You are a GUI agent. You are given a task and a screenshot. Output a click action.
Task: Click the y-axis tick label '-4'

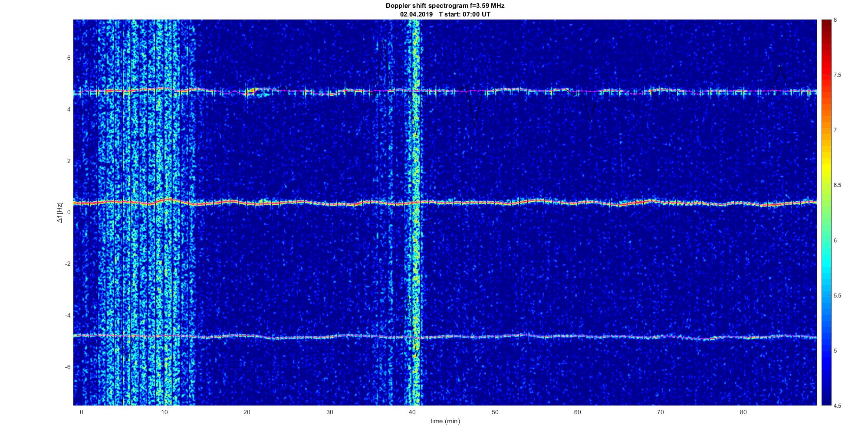pos(68,316)
